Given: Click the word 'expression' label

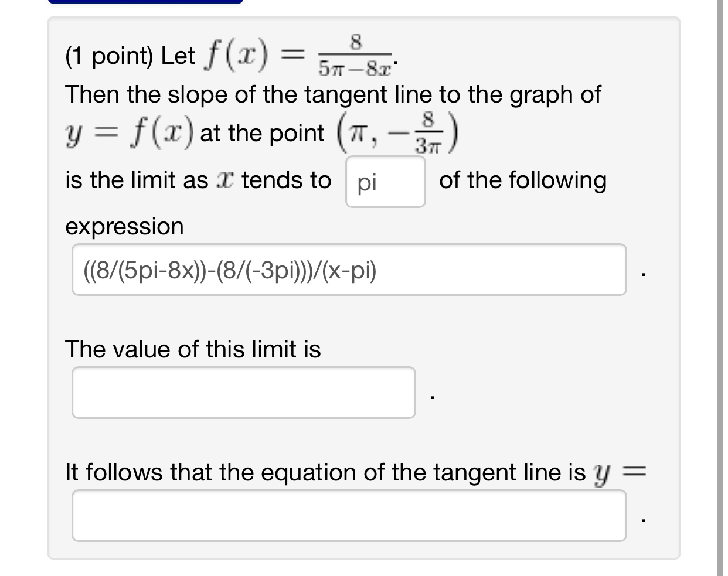Looking at the screenshot, I should (x=125, y=227).
